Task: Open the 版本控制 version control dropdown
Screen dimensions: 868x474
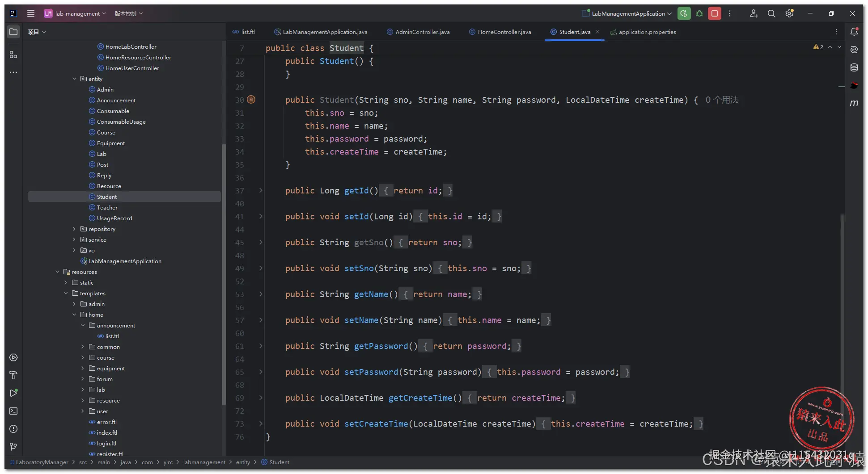Action: 129,13
